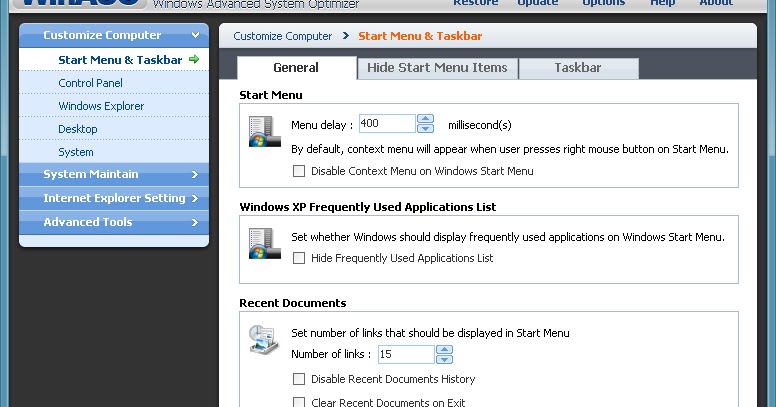Click Windows XP Frequently Used Applications List heading

click(x=368, y=207)
